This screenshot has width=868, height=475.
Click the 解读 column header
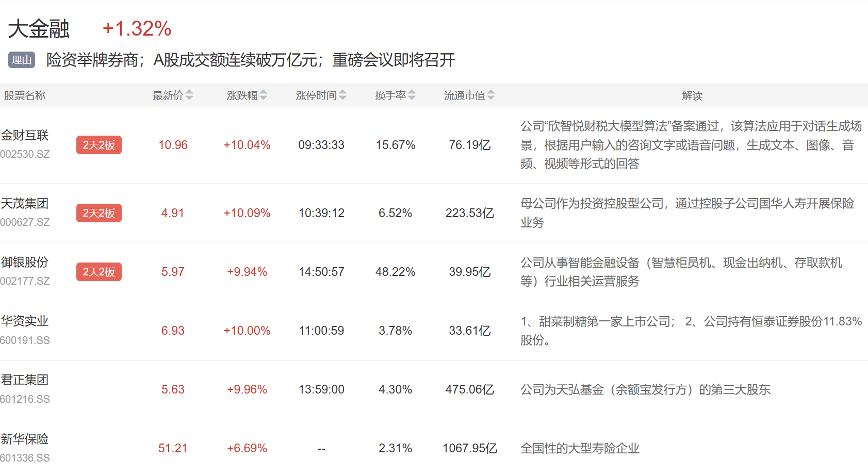[692, 95]
